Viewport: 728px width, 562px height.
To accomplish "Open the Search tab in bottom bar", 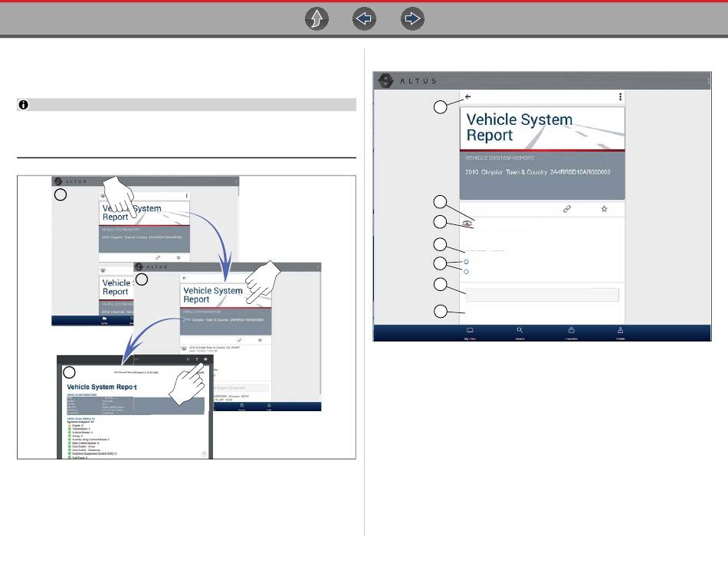I will coord(520,332).
